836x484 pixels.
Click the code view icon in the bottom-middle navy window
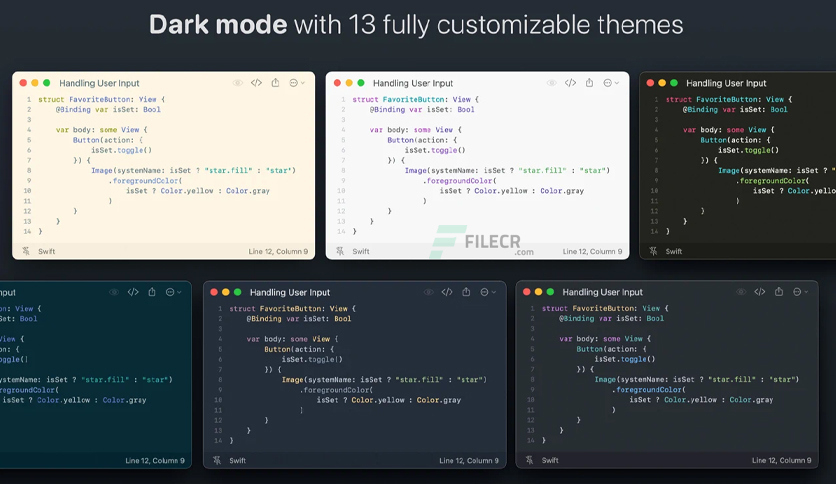[447, 292]
